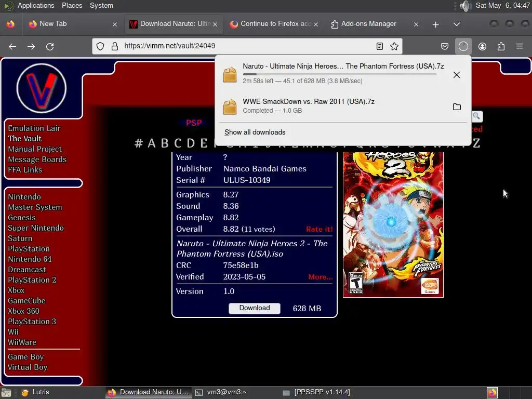Click the WWE SmackDown archive file icon
This screenshot has height=399, width=532.
pos(230,107)
